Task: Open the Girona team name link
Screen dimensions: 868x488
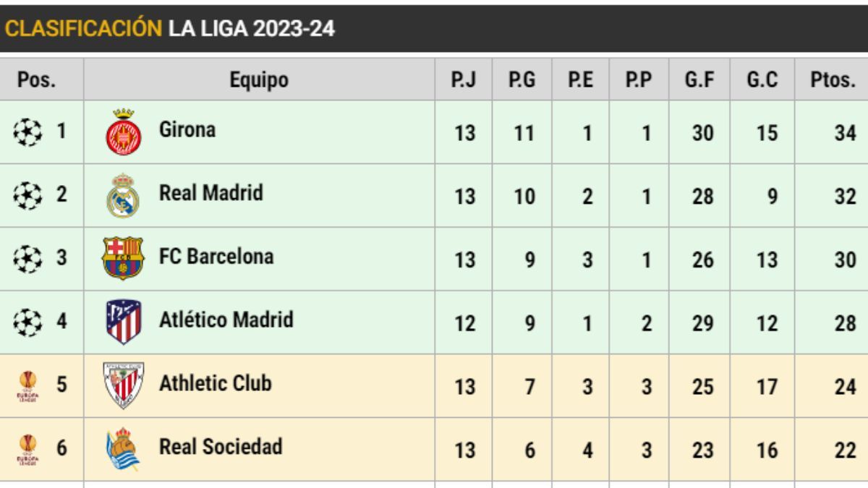Action: pos(187,130)
